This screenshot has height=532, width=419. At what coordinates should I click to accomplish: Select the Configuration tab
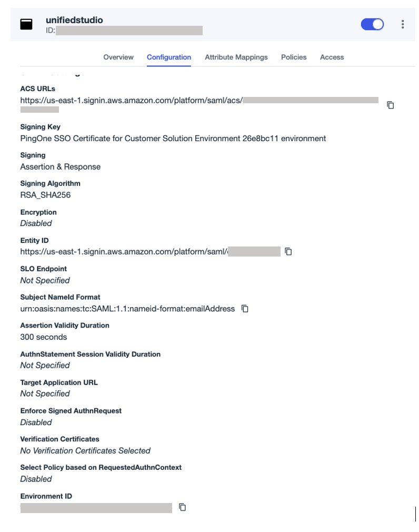[x=168, y=57]
